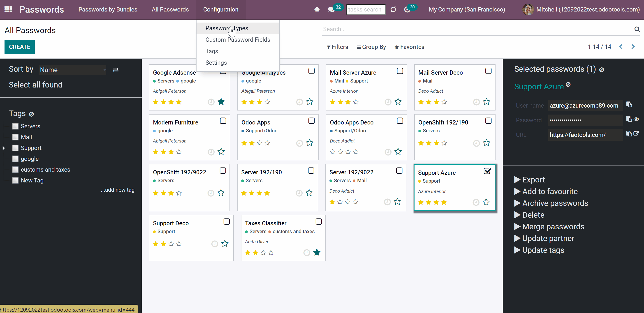This screenshot has width=644, height=313.
Task: Go to next page of passwords
Action: click(633, 47)
